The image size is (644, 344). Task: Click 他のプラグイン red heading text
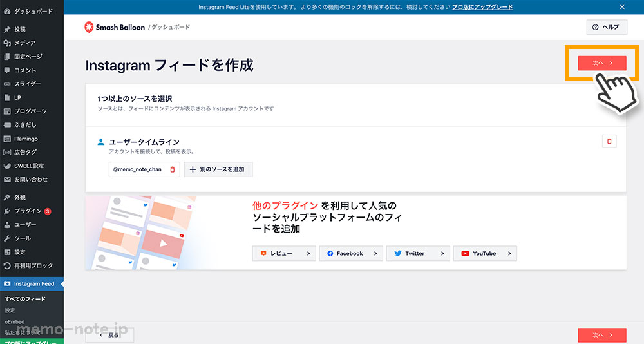(285, 205)
